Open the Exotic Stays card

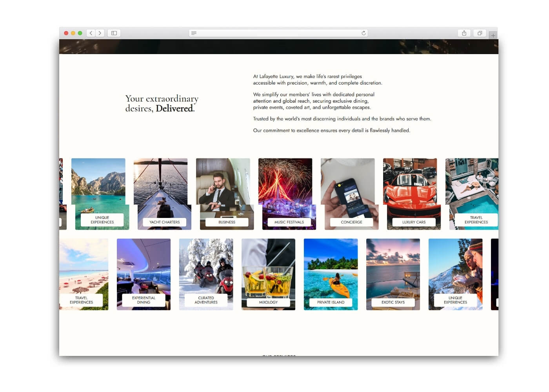393,274
